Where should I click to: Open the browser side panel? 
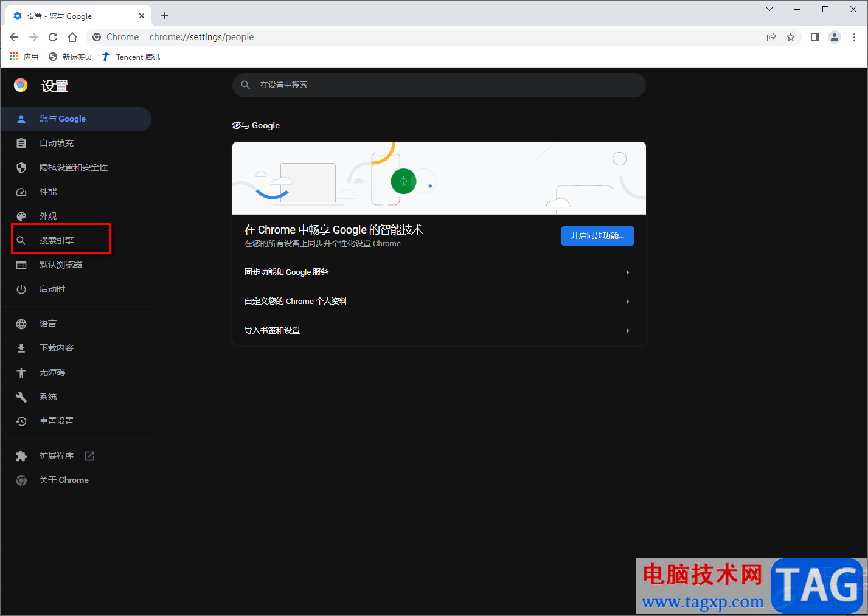[815, 37]
